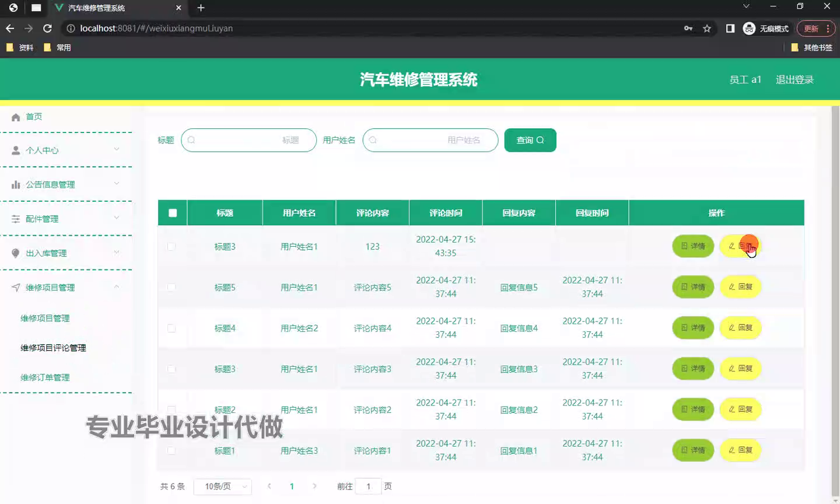The height and width of the screenshot is (504, 840).
Task: Click 回复 for 标题1 row
Action: click(x=740, y=450)
